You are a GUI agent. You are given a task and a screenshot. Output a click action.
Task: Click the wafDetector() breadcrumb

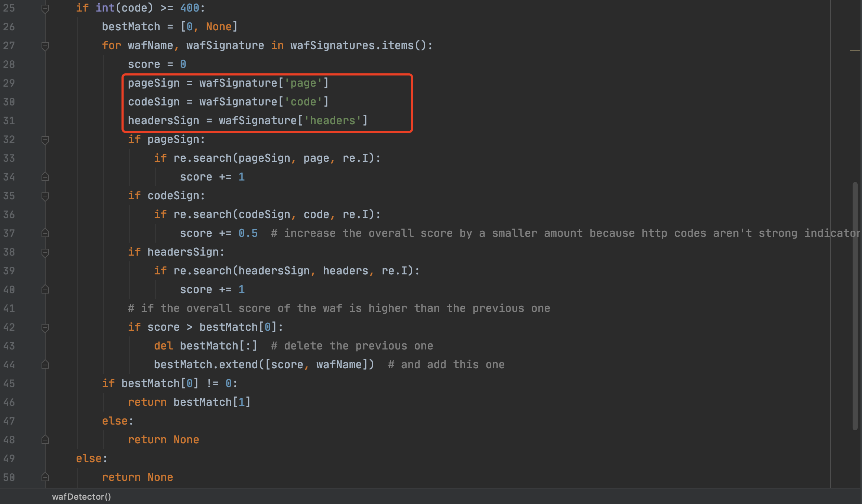[82, 497]
